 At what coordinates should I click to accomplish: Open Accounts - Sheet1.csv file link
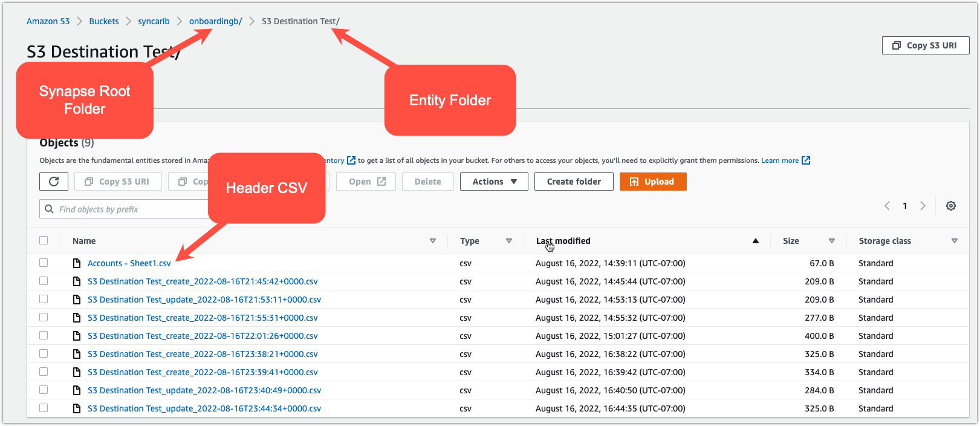coord(129,263)
